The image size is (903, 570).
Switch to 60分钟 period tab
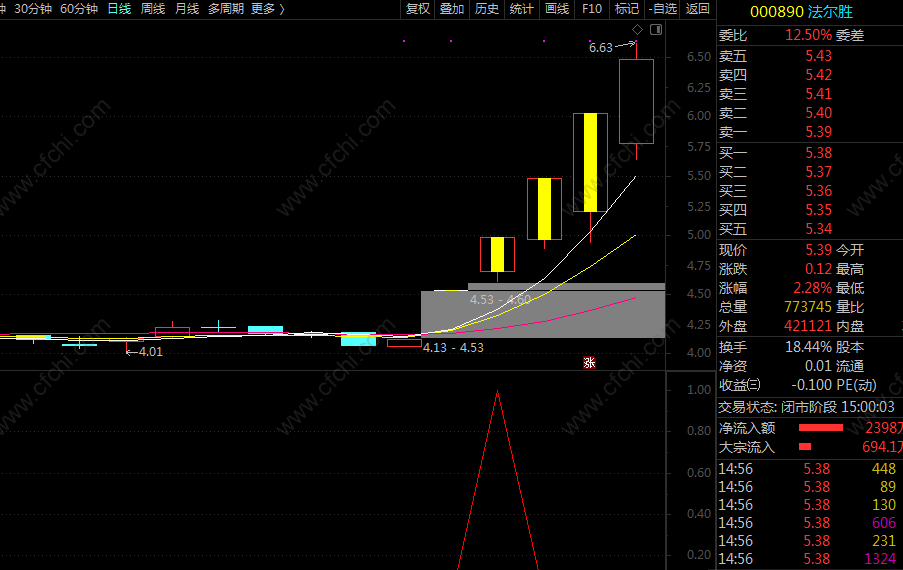click(79, 9)
